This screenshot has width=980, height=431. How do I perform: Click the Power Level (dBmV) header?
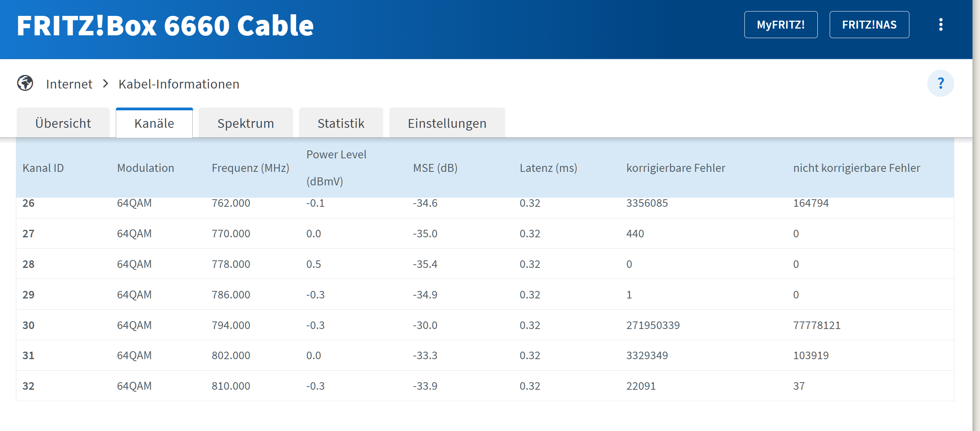coord(336,168)
